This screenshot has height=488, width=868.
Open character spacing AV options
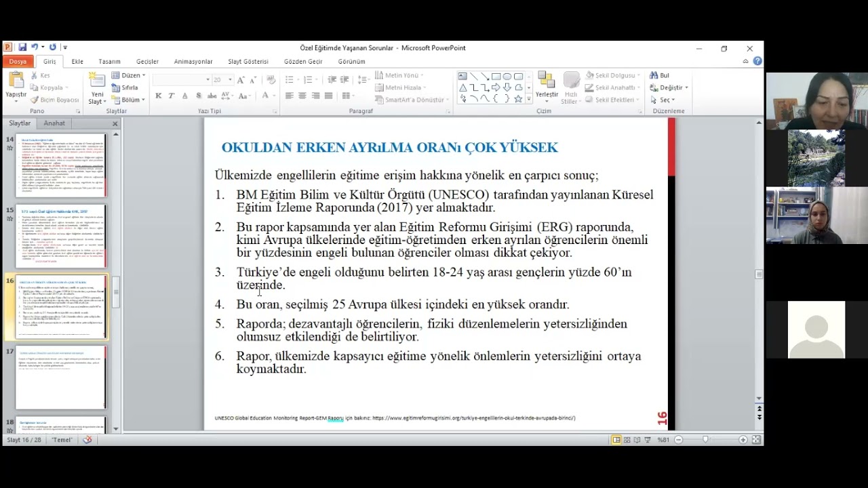click(226, 96)
